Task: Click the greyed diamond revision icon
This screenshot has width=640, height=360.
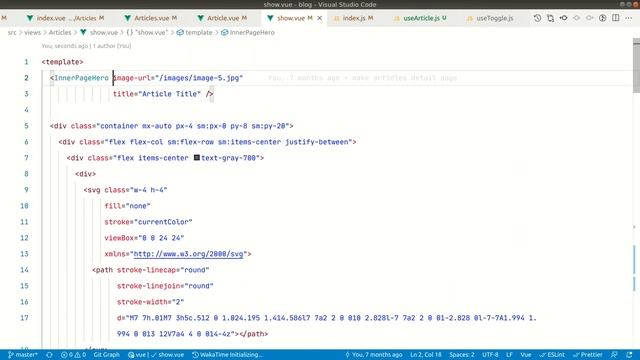Action: [577, 18]
